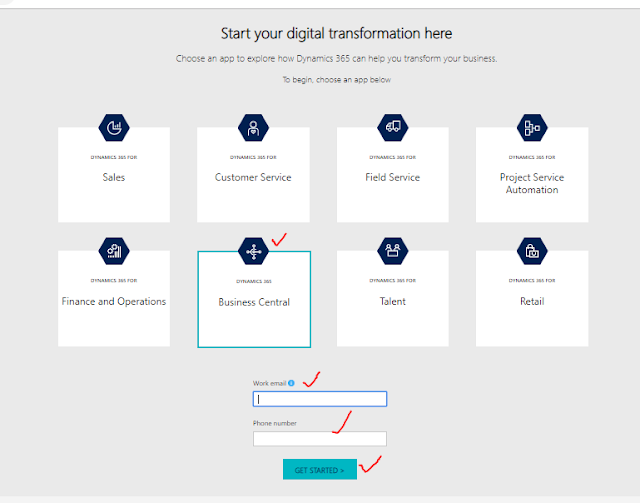This screenshot has height=503, width=640.
Task: Click the GET STARTED button
Action: pyautogui.click(x=320, y=470)
